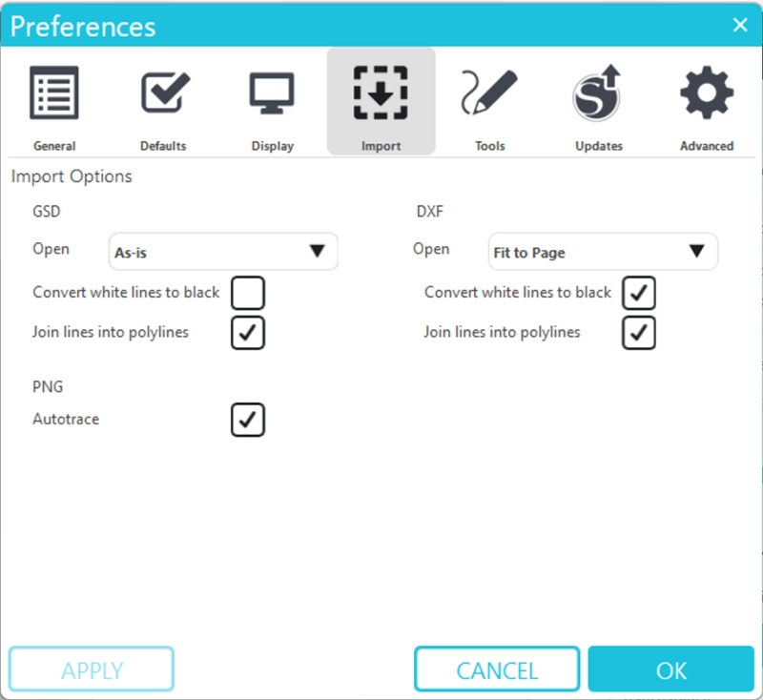Toggle DXF Join lines into polylines
Viewport: 763px width, 700px height.
[639, 333]
